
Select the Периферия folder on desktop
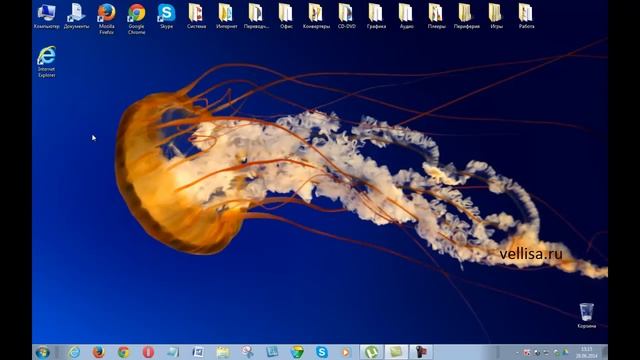(x=467, y=16)
